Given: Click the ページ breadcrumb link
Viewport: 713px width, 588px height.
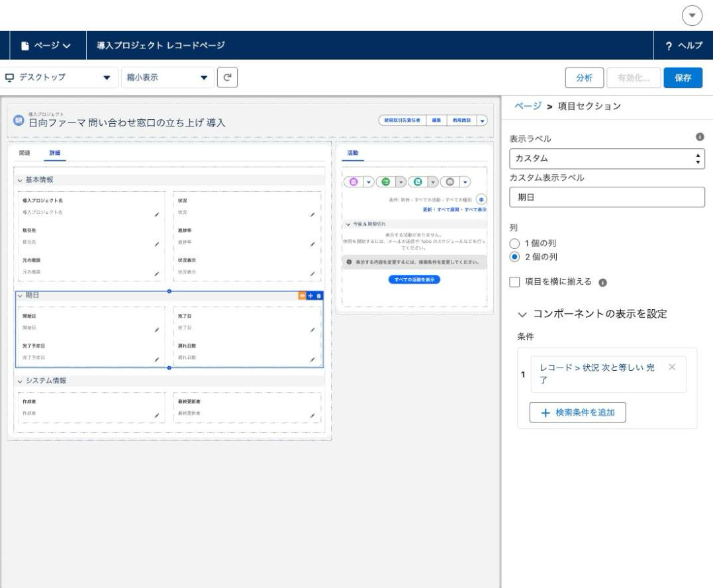Looking at the screenshot, I should 528,106.
